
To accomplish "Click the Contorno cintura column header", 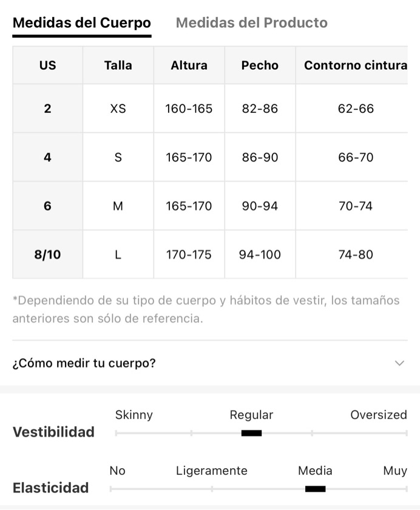I will (355, 65).
